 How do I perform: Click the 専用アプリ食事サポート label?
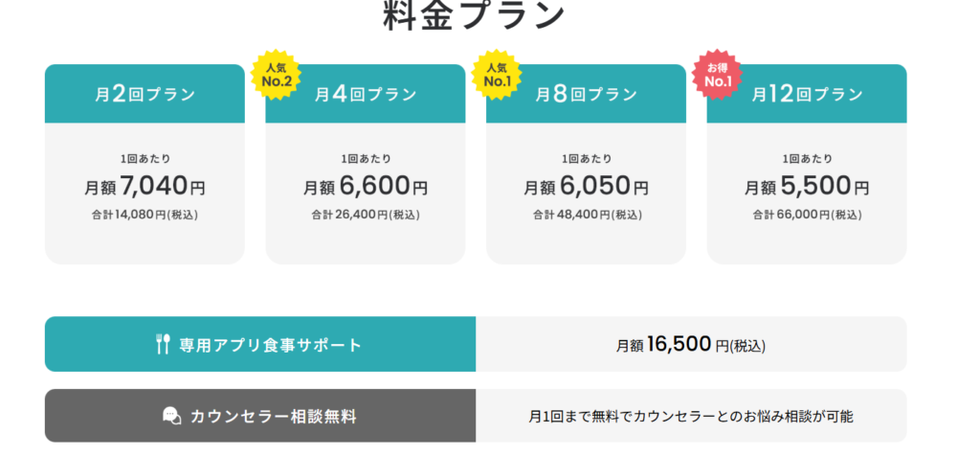click(x=271, y=345)
